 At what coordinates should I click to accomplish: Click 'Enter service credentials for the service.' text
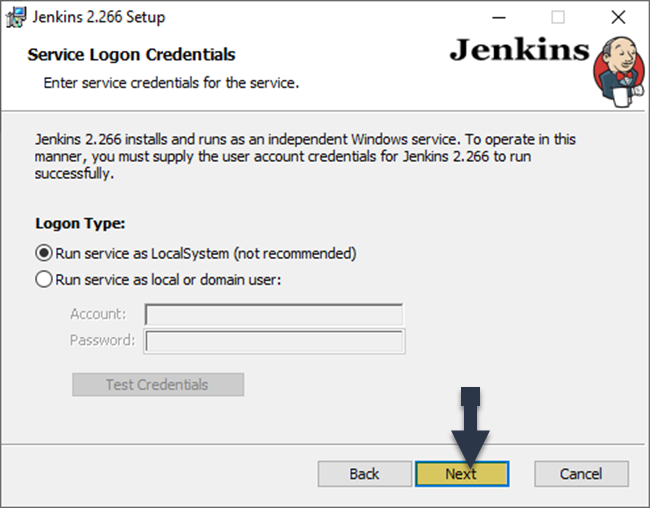(x=171, y=83)
